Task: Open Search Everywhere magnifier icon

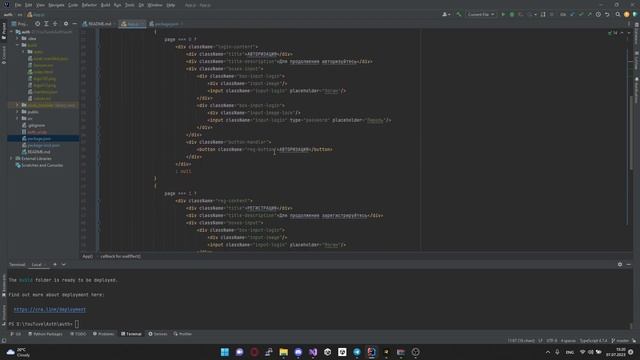Action: pos(618,14)
